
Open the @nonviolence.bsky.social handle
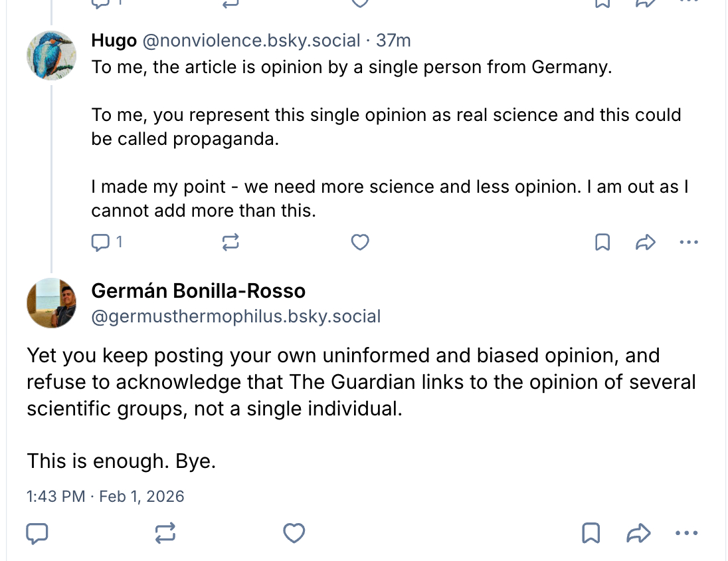pyautogui.click(x=251, y=41)
